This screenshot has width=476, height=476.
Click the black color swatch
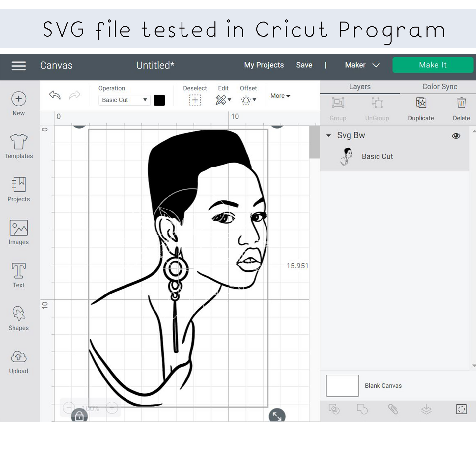tap(159, 100)
